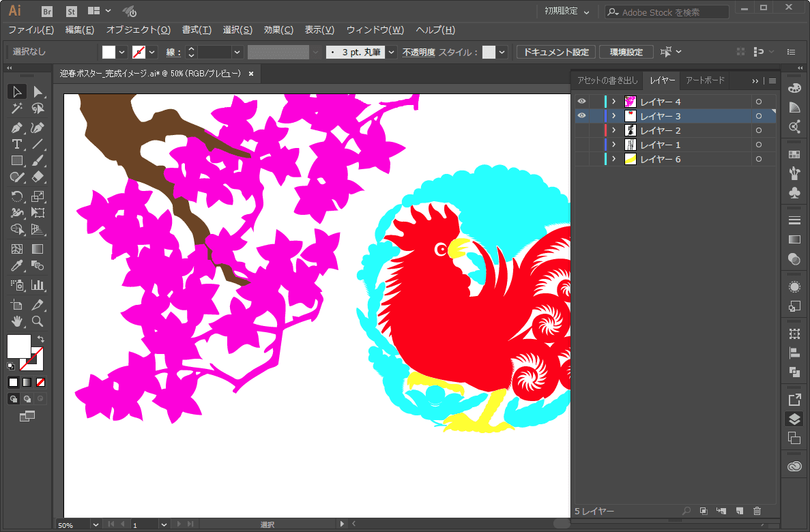The height and width of the screenshot is (532, 810).
Task: Select the Paintbrush tool
Action: [x=38, y=161]
